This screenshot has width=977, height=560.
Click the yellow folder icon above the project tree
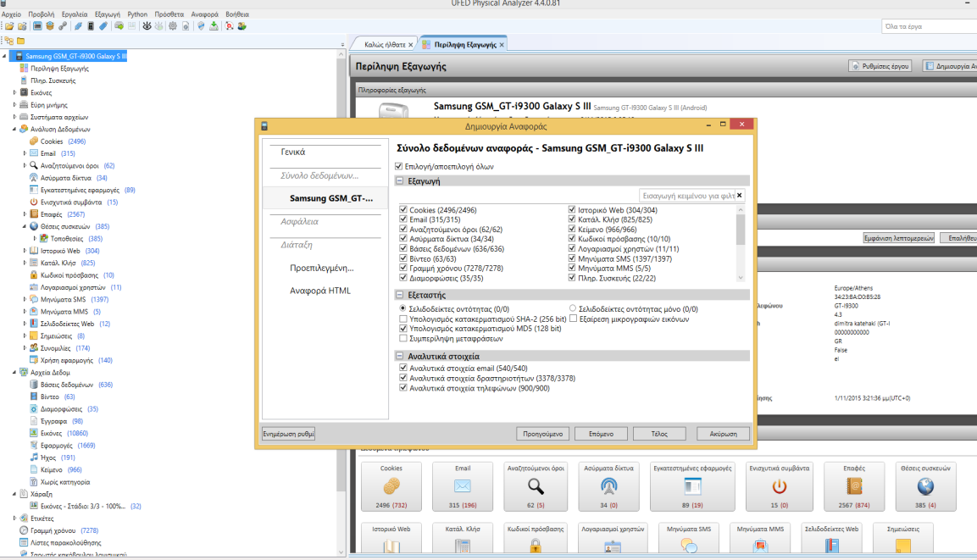coord(20,42)
